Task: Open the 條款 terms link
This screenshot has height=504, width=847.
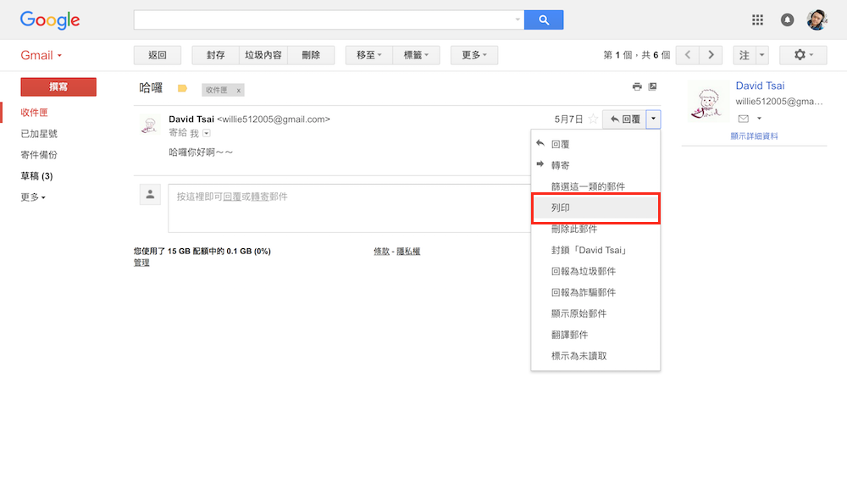Action: pos(381,252)
